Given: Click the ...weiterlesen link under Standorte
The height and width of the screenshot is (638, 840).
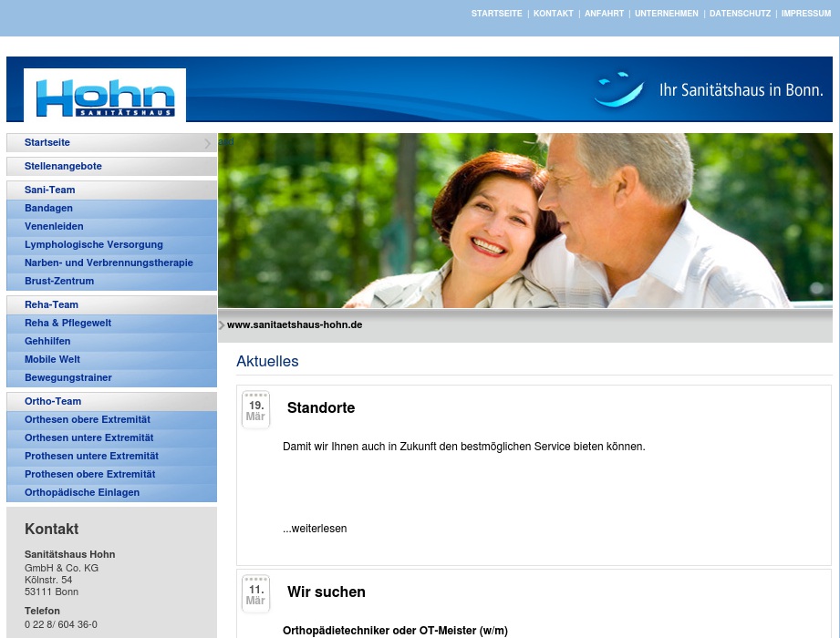Looking at the screenshot, I should (315, 529).
